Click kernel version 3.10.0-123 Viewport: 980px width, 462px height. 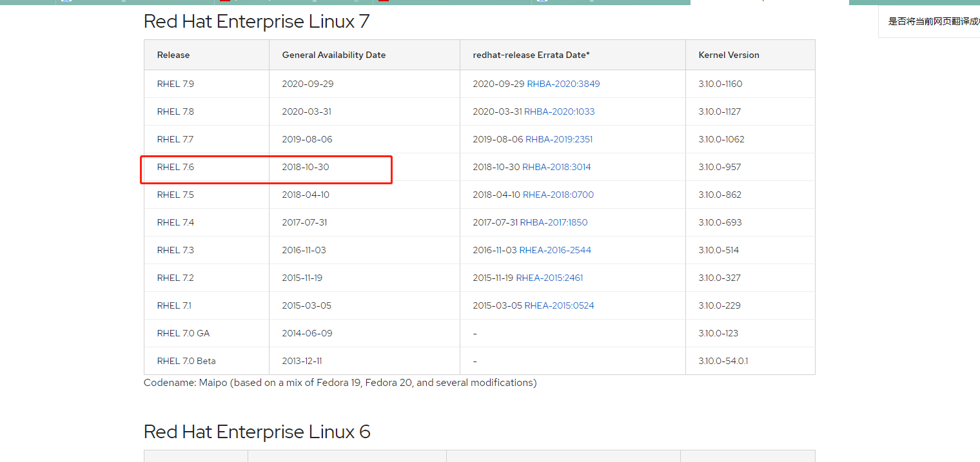pyautogui.click(x=718, y=333)
